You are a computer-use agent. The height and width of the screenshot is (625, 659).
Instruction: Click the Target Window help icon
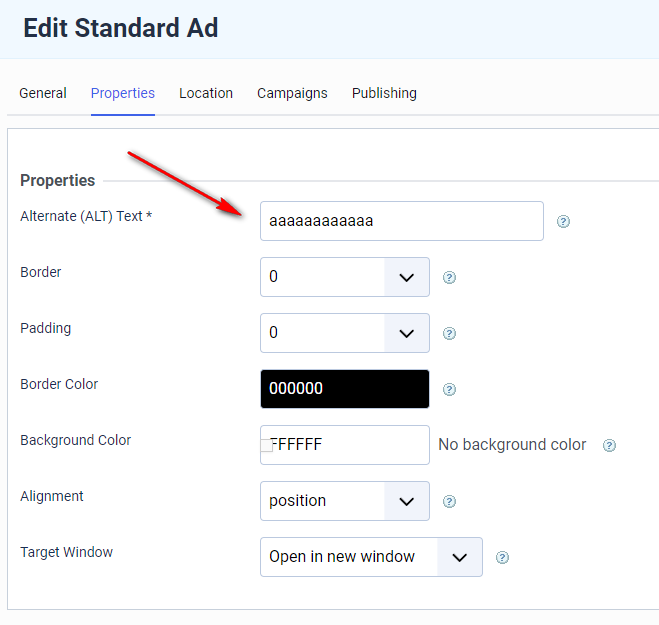[x=502, y=558]
